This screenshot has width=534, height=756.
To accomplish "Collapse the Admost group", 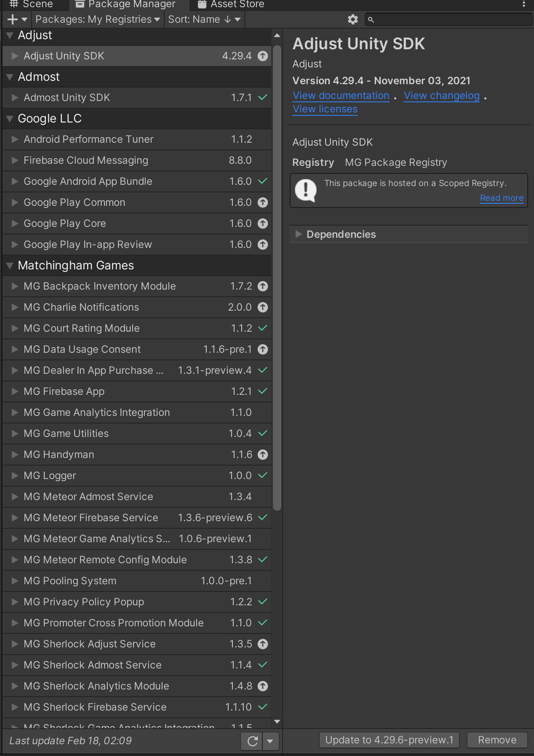I will 10,77.
